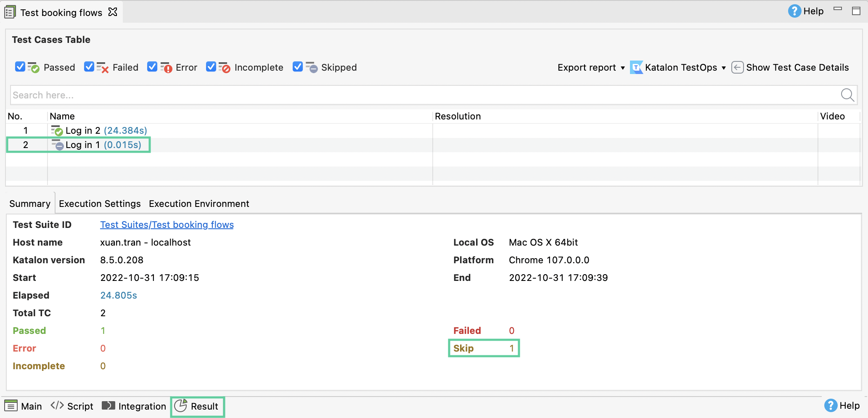Click the Katalon TestOps logo icon
868x418 pixels.
(x=636, y=68)
